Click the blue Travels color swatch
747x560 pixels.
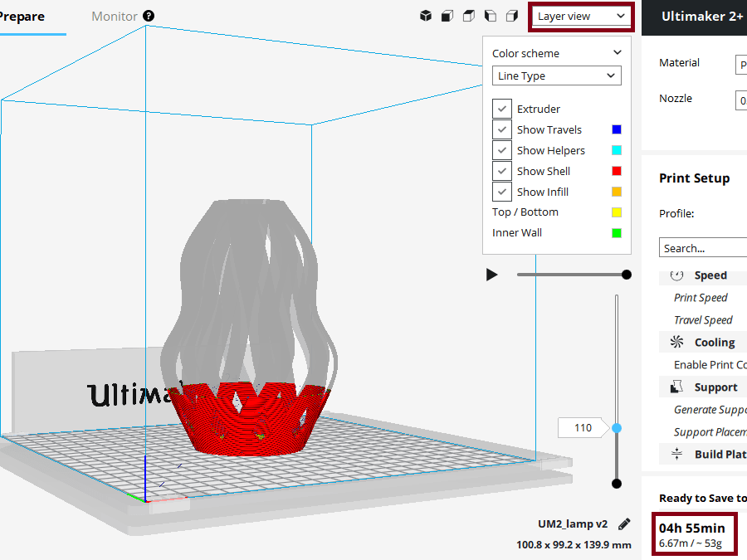point(617,129)
